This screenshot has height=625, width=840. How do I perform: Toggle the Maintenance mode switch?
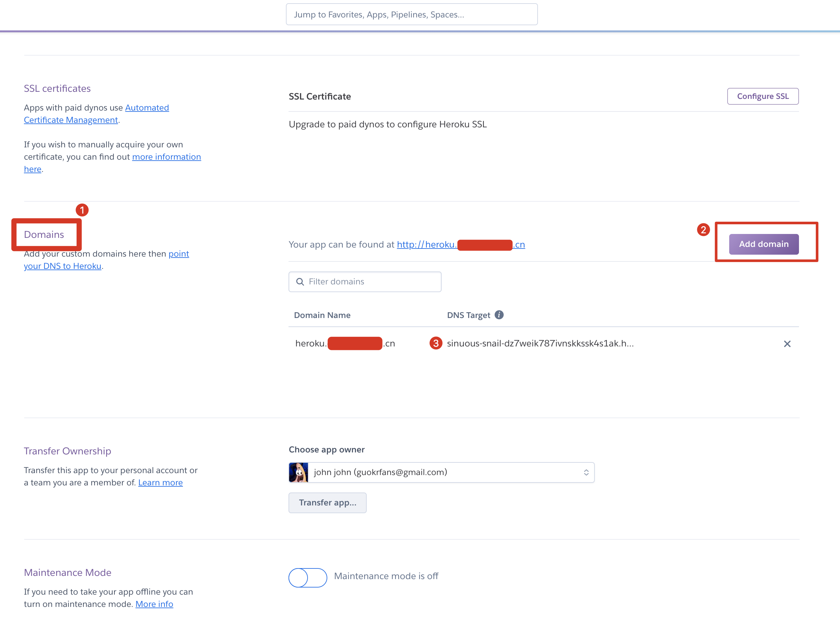pos(308,577)
